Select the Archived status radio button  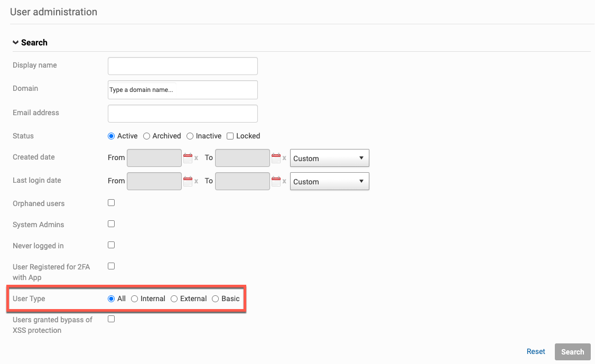coord(147,136)
